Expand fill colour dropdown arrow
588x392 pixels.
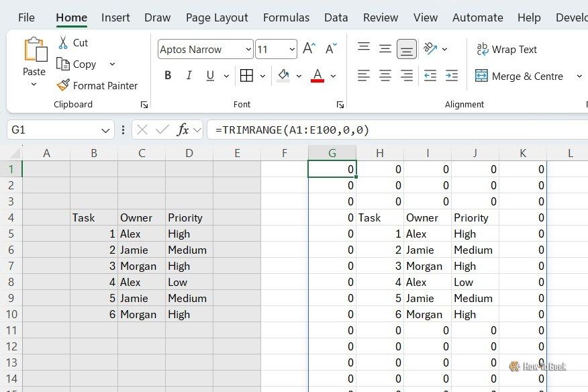pyautogui.click(x=299, y=76)
